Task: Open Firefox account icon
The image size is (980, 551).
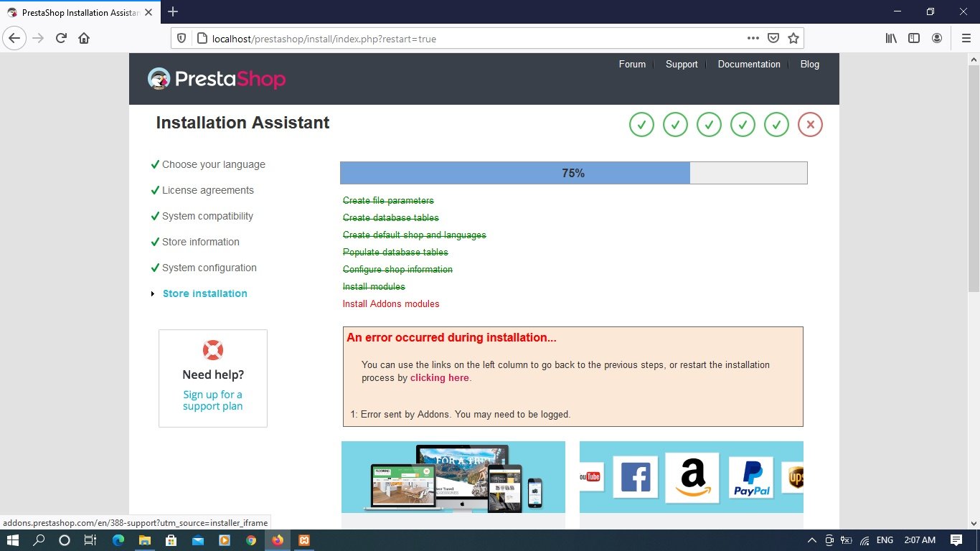Action: tap(937, 39)
